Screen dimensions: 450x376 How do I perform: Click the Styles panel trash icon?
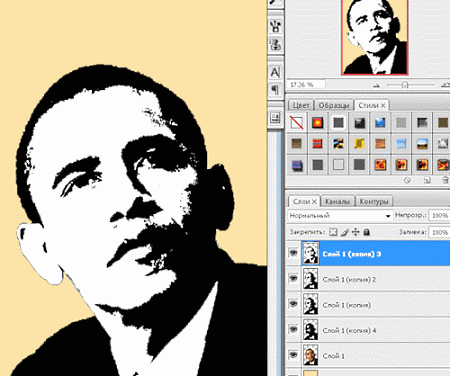pos(445,180)
